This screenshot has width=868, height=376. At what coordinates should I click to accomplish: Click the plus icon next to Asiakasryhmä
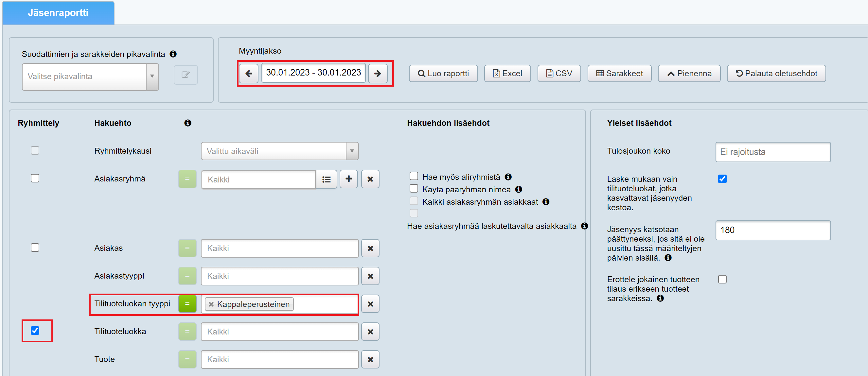click(x=349, y=179)
